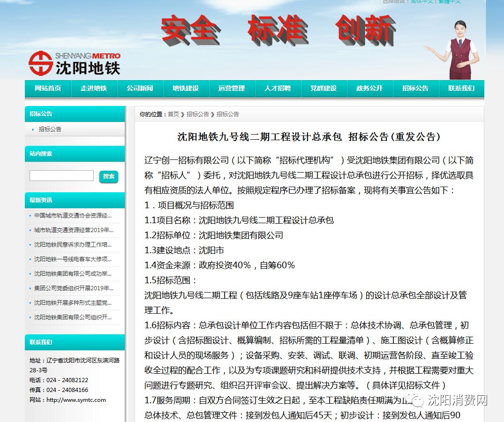The width and height of the screenshot is (504, 422).
Task: Click the arrow bullet beside sidebar 招标公告
Action: point(33,129)
